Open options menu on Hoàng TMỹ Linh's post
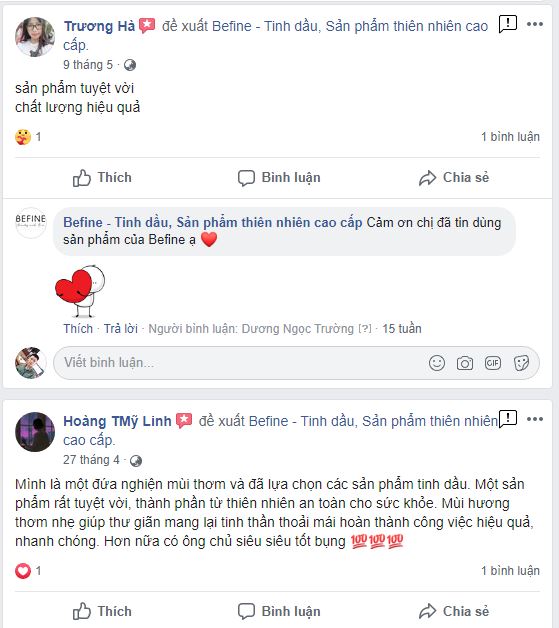The image size is (559, 628). [x=535, y=419]
